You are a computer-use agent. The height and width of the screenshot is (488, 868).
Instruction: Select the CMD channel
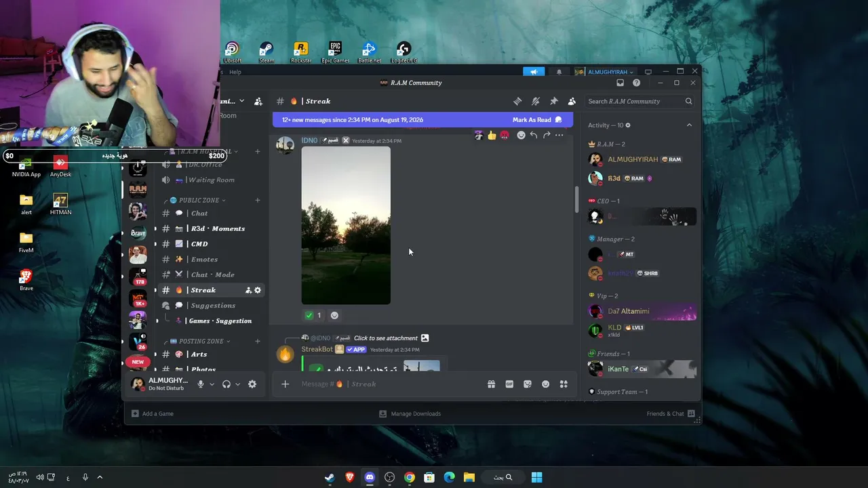click(199, 244)
